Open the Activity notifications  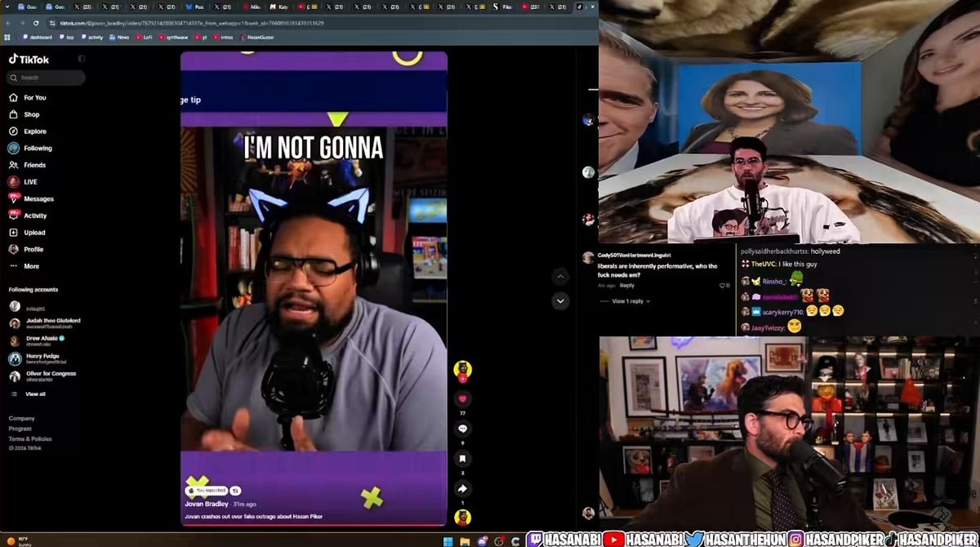28,216
